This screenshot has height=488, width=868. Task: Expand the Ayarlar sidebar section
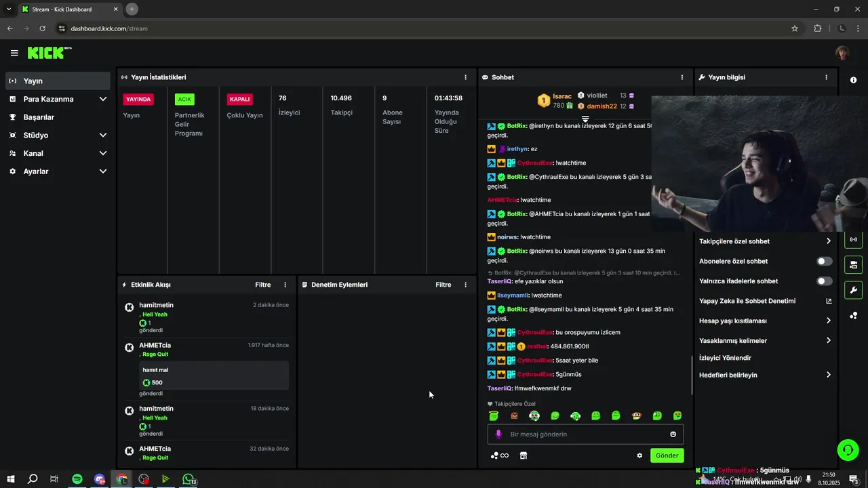(x=58, y=171)
